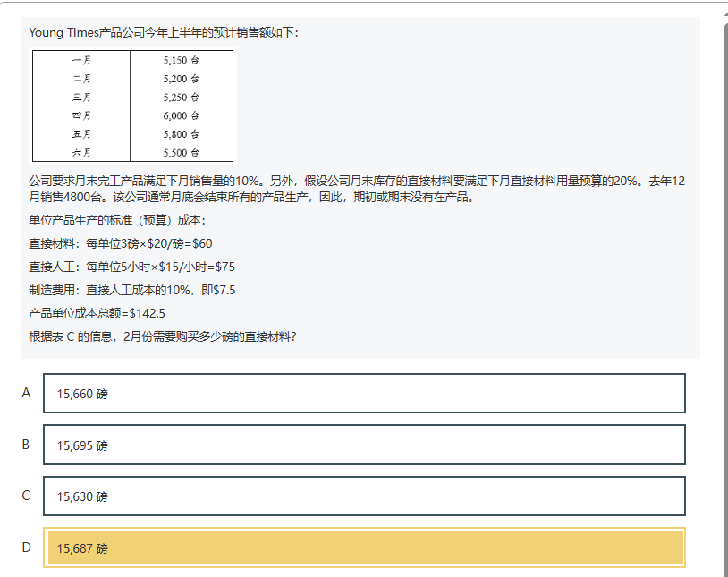The height and width of the screenshot is (577, 728).
Task: Click the 直接材料 cost line
Action: point(121,243)
